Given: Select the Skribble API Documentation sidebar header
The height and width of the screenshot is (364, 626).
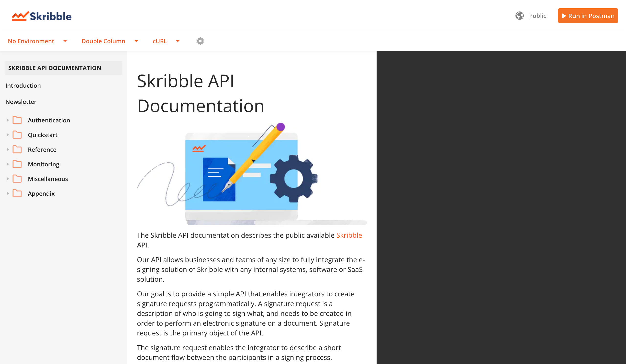Looking at the screenshot, I should [x=64, y=68].
